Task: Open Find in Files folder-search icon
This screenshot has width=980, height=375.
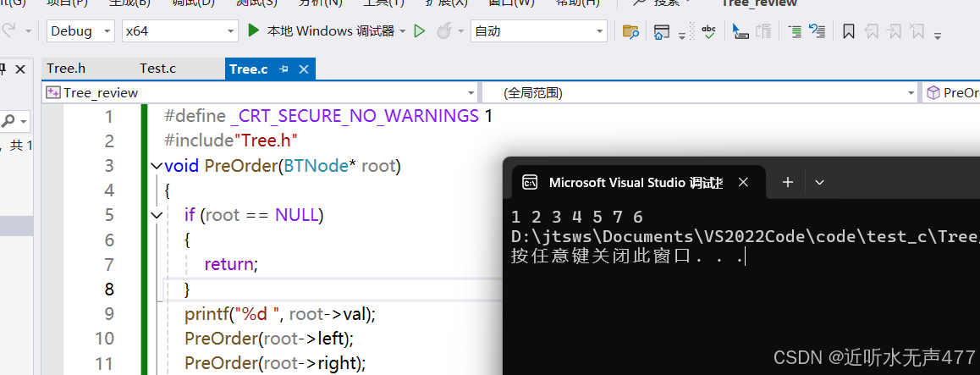Action: [x=630, y=31]
